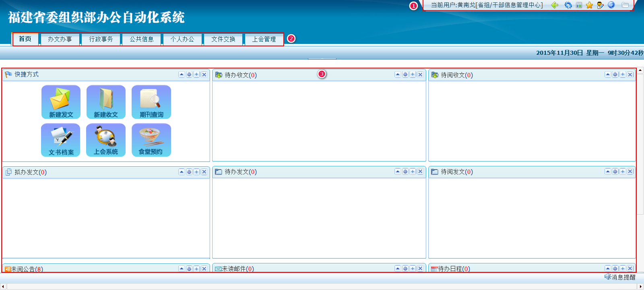The width and height of the screenshot is (644, 290).
Task: Close the 待办发文 panel
Action: [x=420, y=172]
